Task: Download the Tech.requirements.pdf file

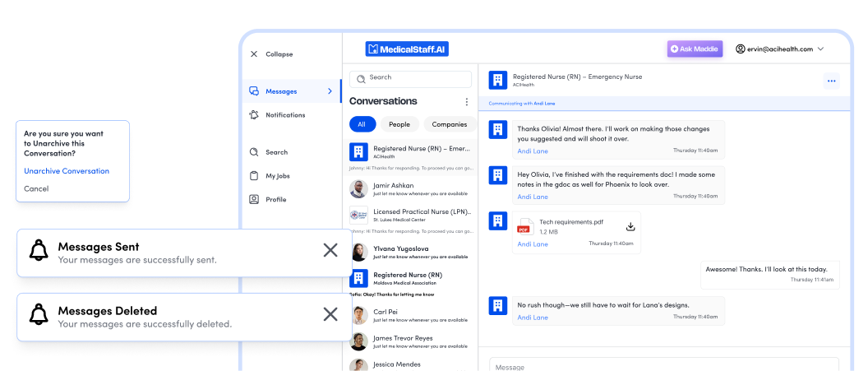Action: pos(630,227)
